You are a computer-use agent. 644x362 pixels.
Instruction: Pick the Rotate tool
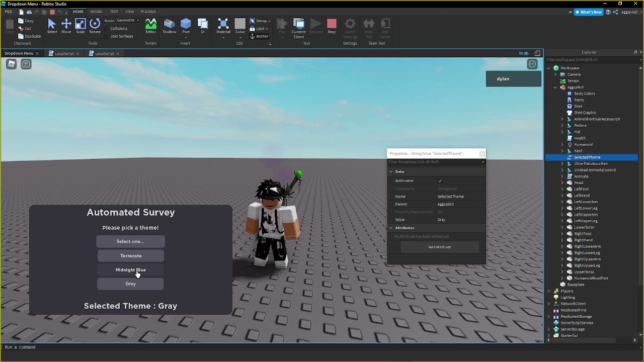pos(95,26)
